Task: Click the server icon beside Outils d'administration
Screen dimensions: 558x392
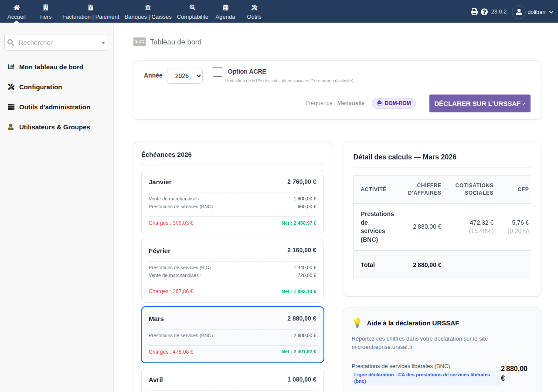Action: click(11, 107)
